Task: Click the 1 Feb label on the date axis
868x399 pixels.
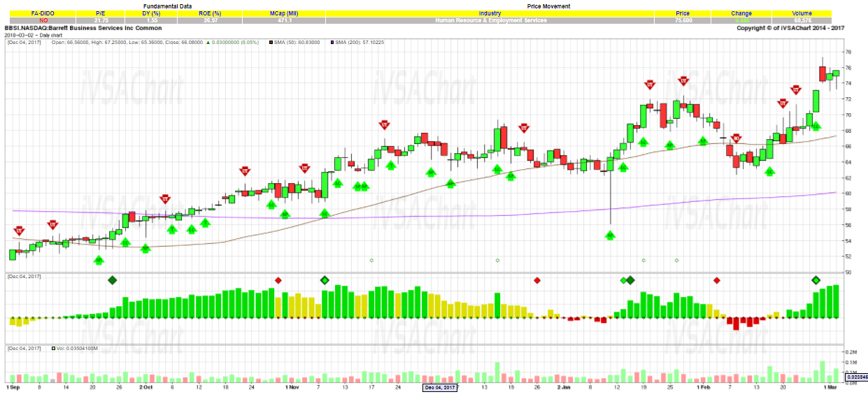Action: (704, 386)
